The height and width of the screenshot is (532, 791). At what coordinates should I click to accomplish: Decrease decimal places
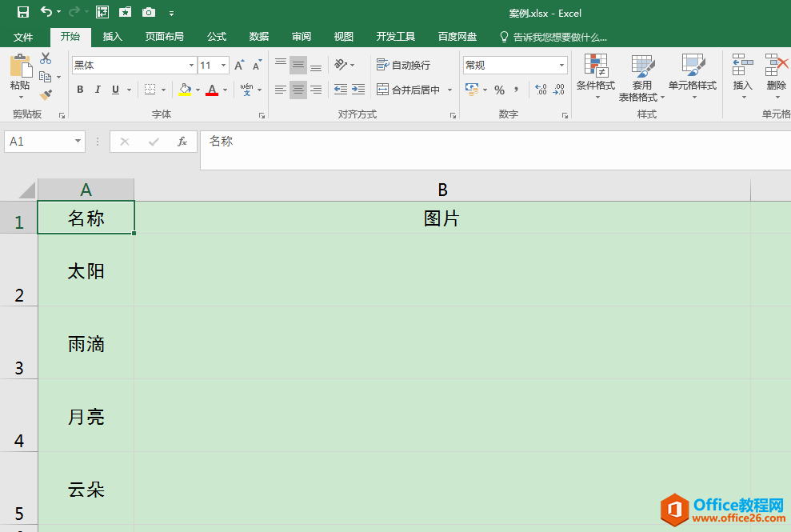(x=558, y=90)
